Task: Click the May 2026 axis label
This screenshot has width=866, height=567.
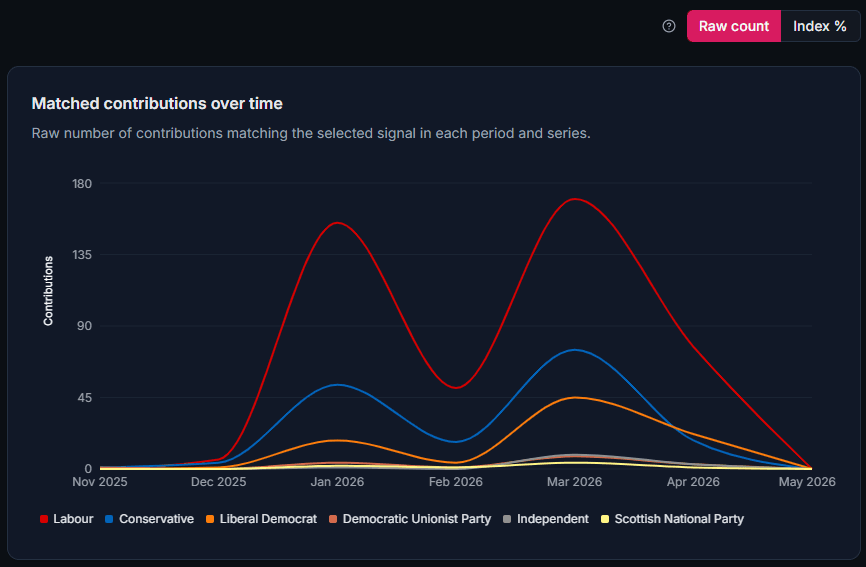Action: [x=807, y=482]
